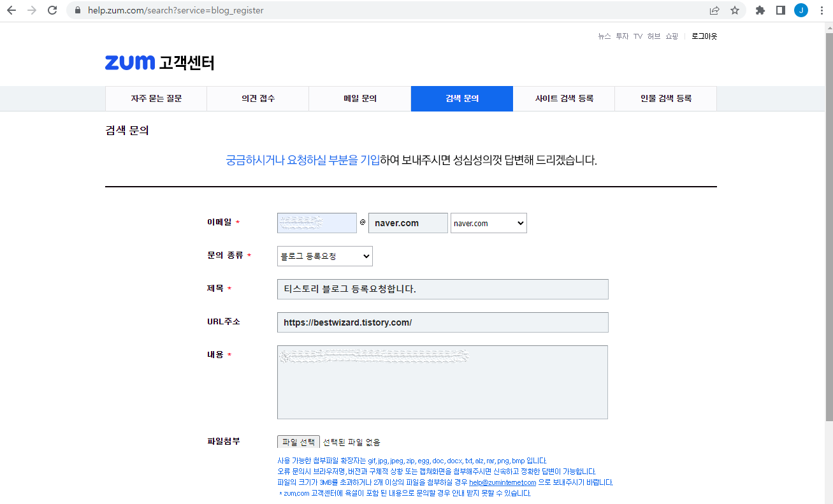
Task: Click the 파일 선택 button
Action: pos(298,441)
